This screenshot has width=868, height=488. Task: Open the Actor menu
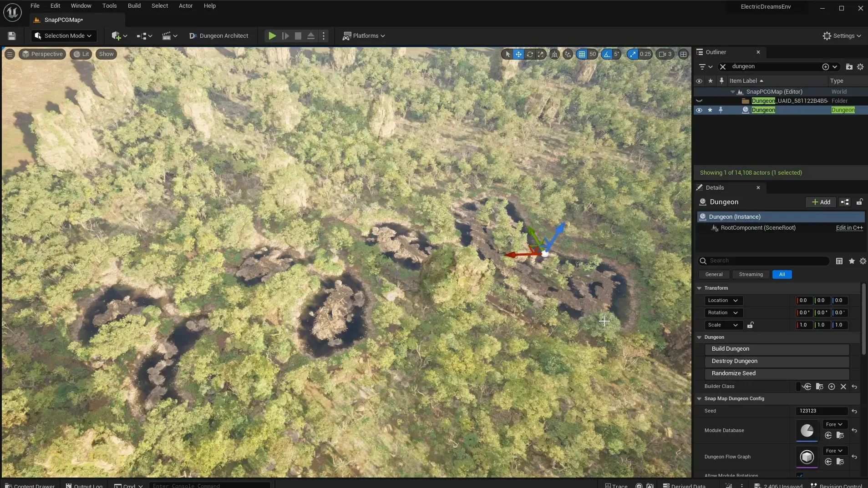tap(186, 6)
